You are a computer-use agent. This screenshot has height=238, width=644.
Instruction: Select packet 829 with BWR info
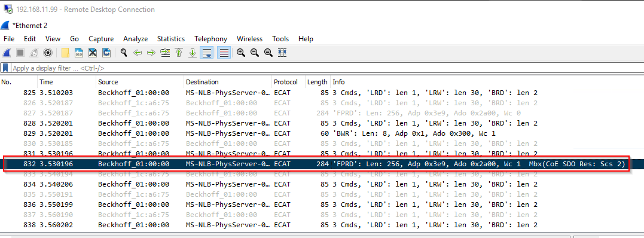pos(322,133)
